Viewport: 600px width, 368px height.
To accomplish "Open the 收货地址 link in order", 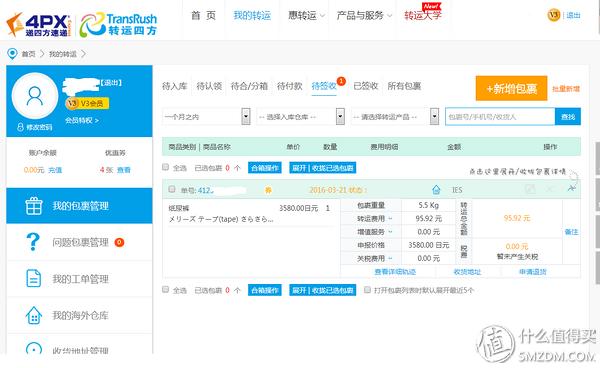I will [467, 272].
